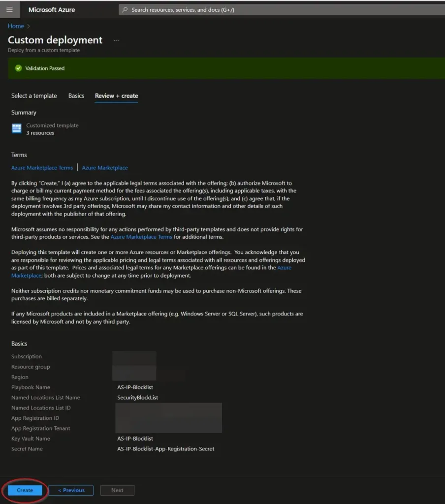Click the green Validation Passed checkmark icon

[x=18, y=68]
